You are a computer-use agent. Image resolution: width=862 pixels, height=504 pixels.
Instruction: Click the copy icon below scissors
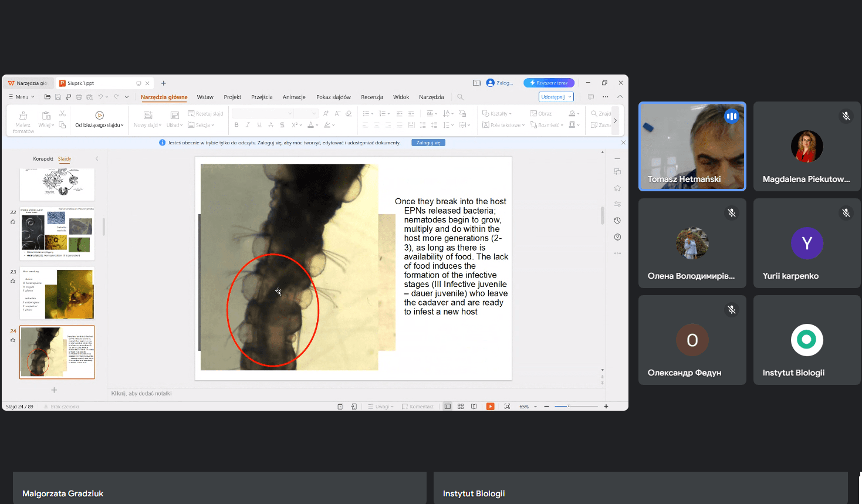click(63, 125)
